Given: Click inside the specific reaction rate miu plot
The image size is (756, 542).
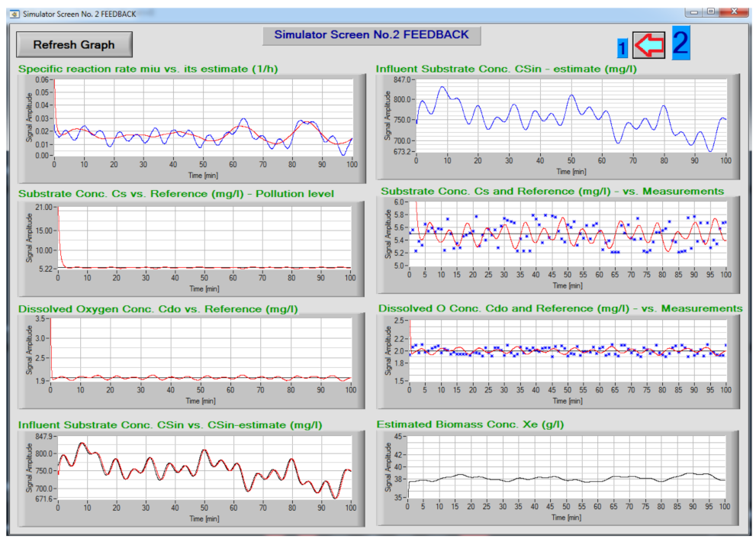Looking at the screenshot, I should [203, 118].
